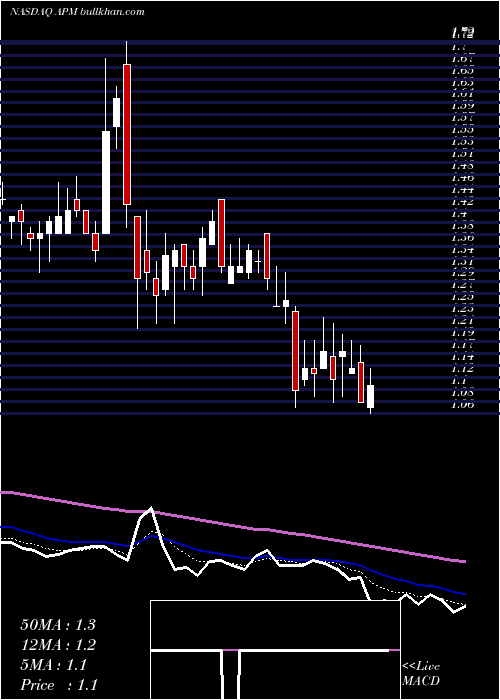
Task: Click the Price : 1.1 readout
Action: coord(59,685)
